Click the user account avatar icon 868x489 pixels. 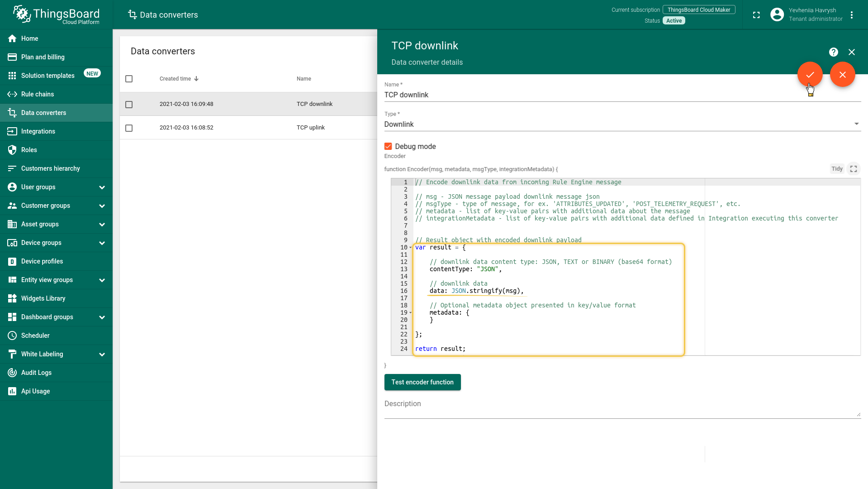(x=777, y=15)
